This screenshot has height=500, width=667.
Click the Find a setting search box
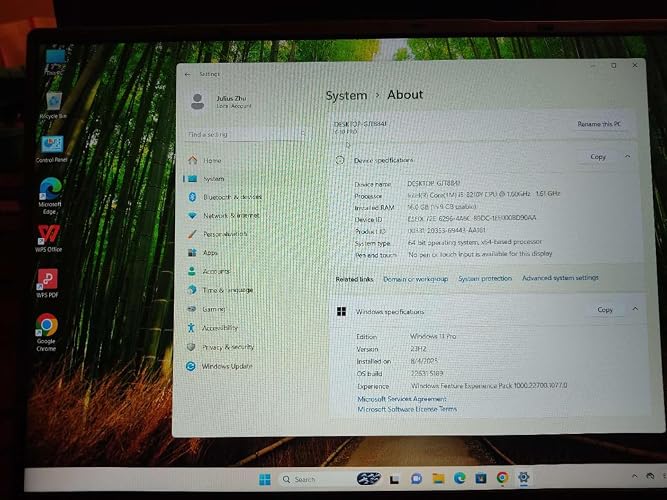pyautogui.click(x=247, y=134)
